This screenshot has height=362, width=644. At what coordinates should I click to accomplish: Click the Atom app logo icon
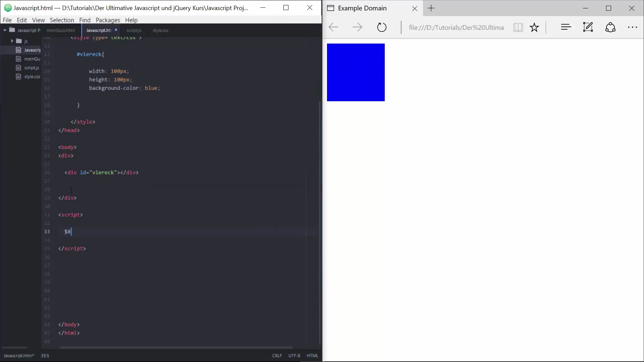click(8, 8)
